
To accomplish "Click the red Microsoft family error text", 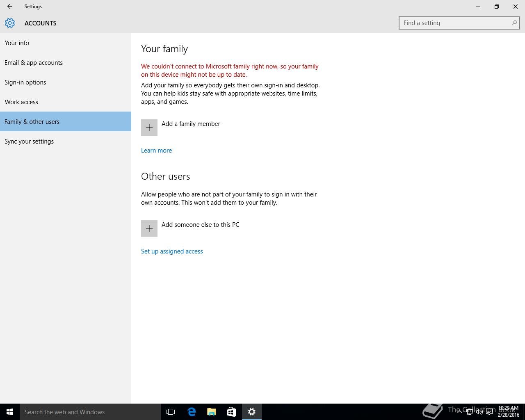I will click(x=230, y=71).
